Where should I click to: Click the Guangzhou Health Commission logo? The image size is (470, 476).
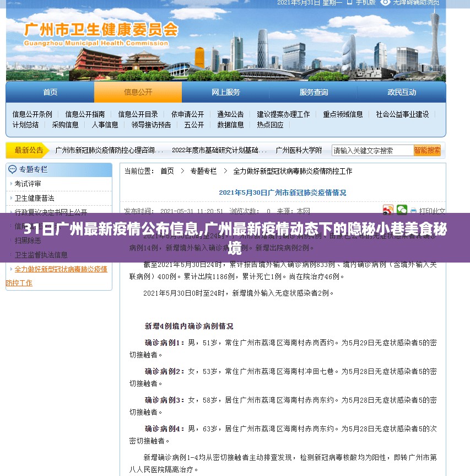click(101, 34)
